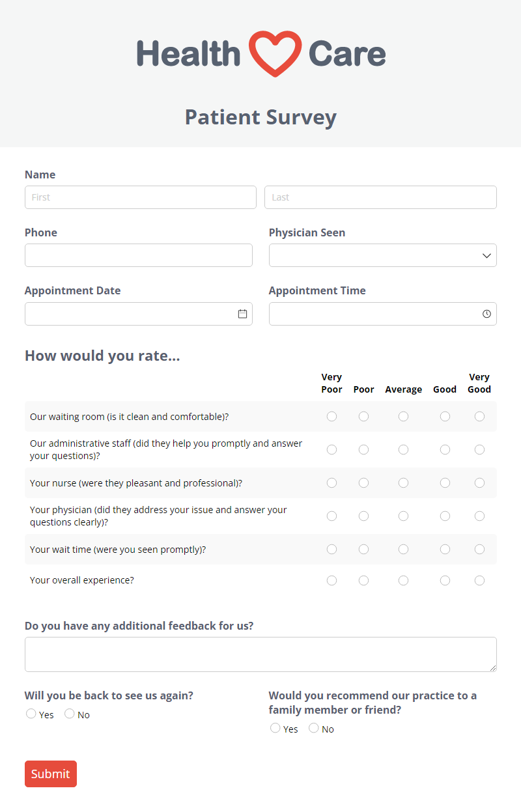Click the red heart logo icon
This screenshot has width=521, height=812.
(275, 53)
